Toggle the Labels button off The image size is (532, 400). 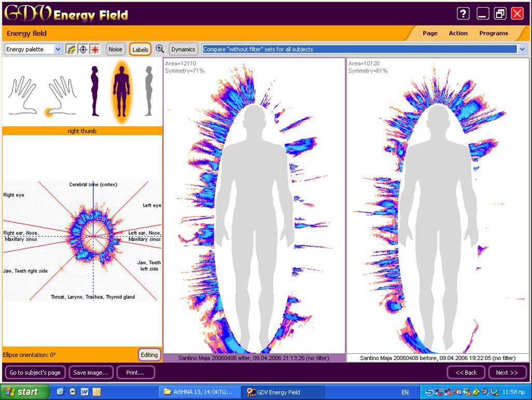(140, 50)
